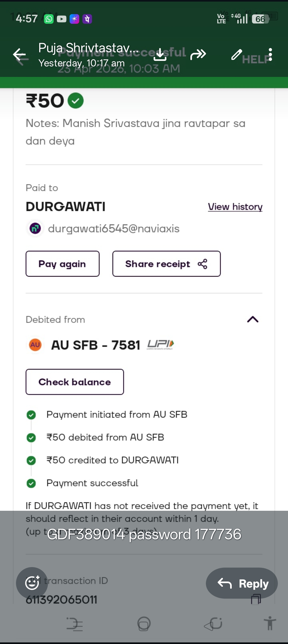
Task: Tap the share icon in Share receipt
Action: 202,264
